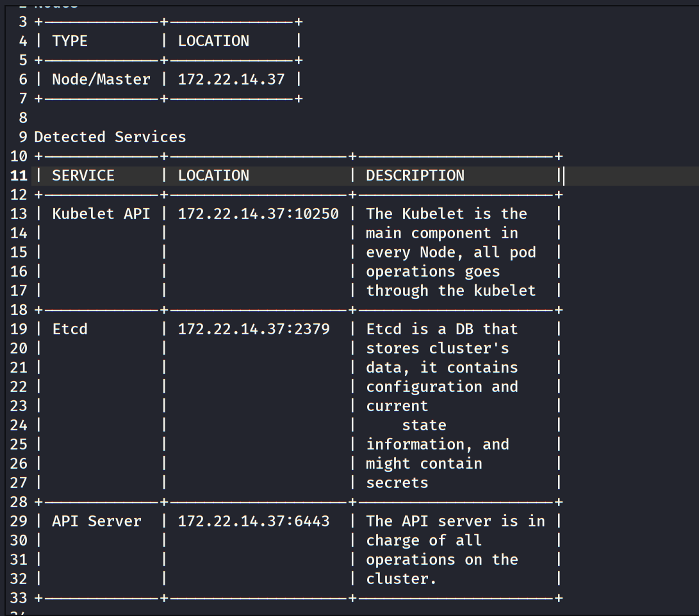Click 'through the kubelet' text line
This screenshot has width=699, height=616.
[450, 291]
